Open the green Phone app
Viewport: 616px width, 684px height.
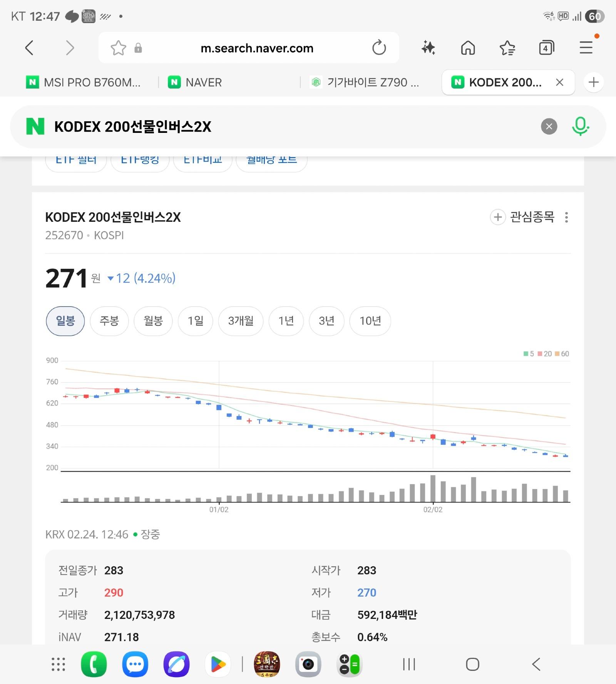point(94,664)
